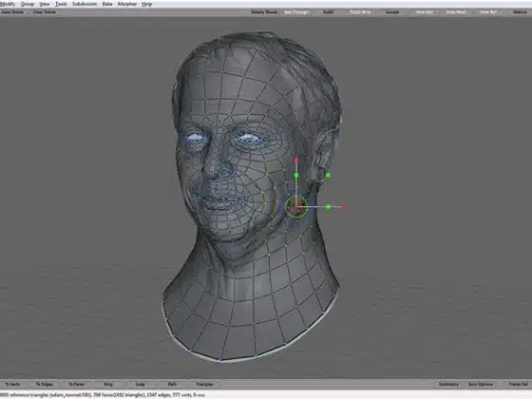
Task: Toggle View Ref option
Action: click(x=488, y=11)
